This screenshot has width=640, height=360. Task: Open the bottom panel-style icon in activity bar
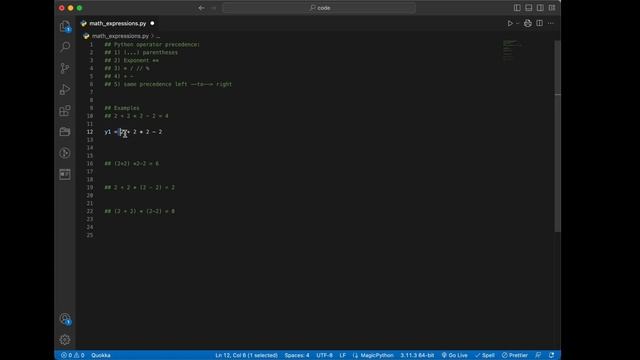coord(65,174)
